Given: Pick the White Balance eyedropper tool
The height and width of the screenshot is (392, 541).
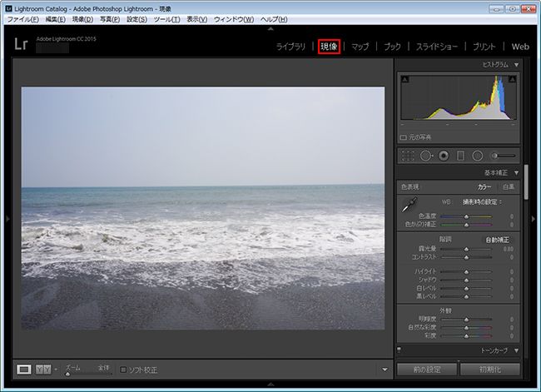Looking at the screenshot, I should point(409,205).
